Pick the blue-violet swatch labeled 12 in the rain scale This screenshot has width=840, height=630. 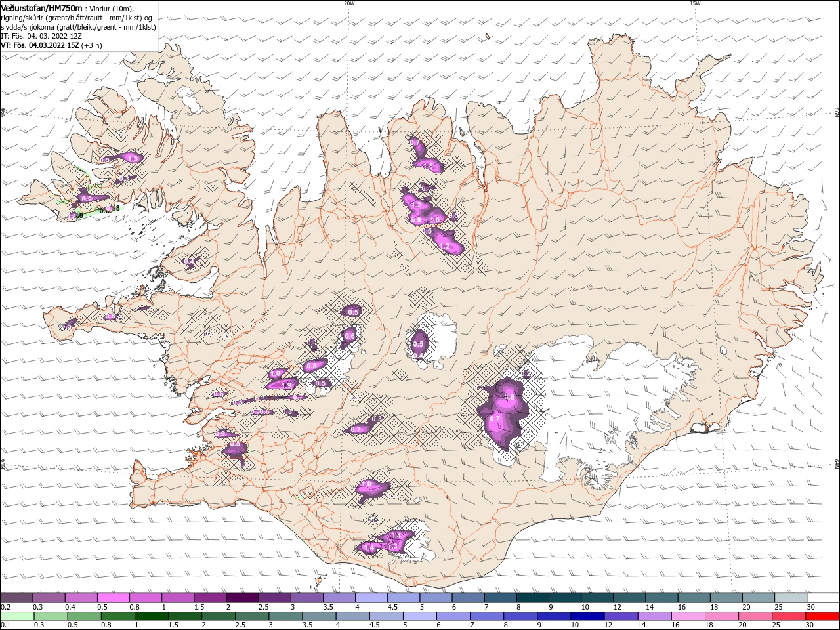620,616
